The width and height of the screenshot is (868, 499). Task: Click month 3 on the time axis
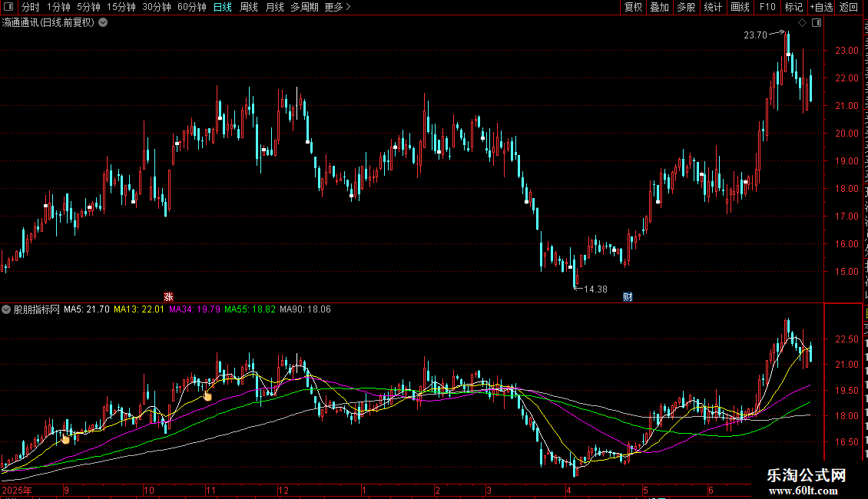489,490
